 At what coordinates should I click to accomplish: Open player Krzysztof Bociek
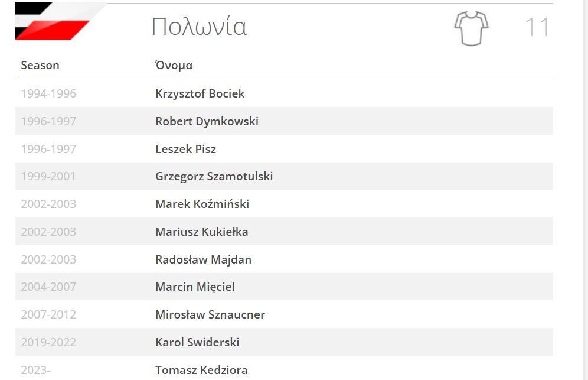coord(200,93)
